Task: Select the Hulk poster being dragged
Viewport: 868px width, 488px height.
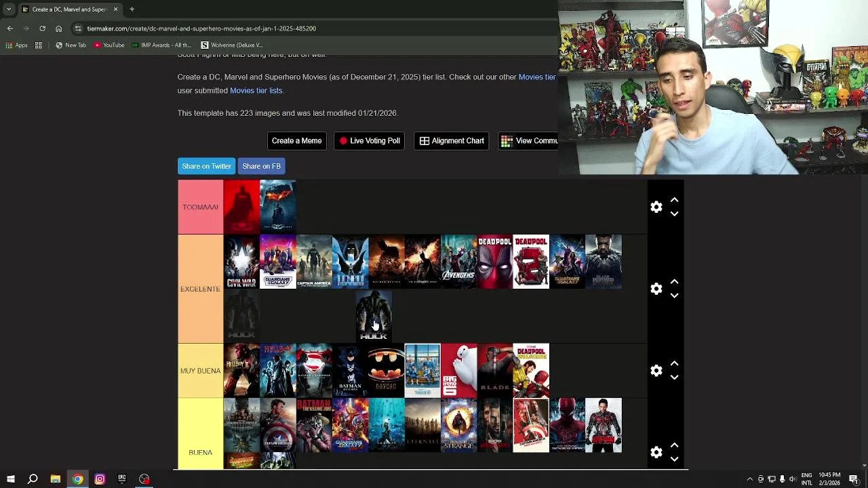Action: (x=374, y=316)
